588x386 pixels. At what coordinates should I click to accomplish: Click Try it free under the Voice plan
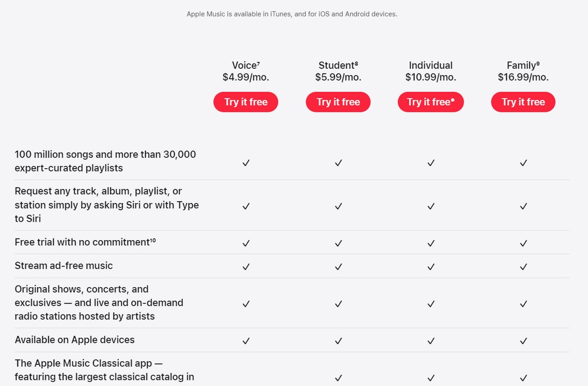pyautogui.click(x=245, y=102)
